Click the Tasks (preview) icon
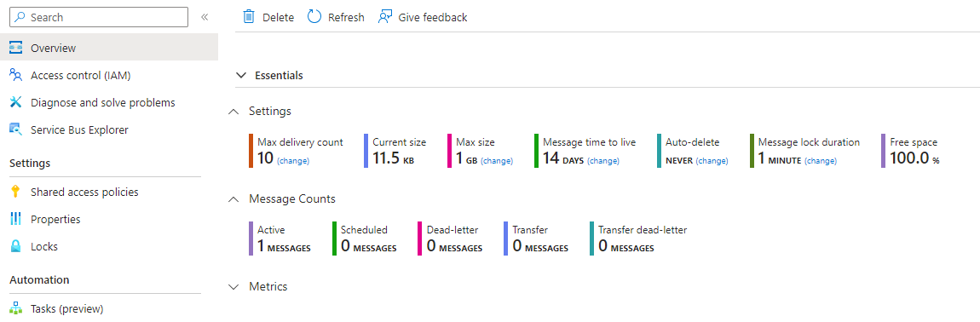The image size is (980, 322). click(16, 309)
